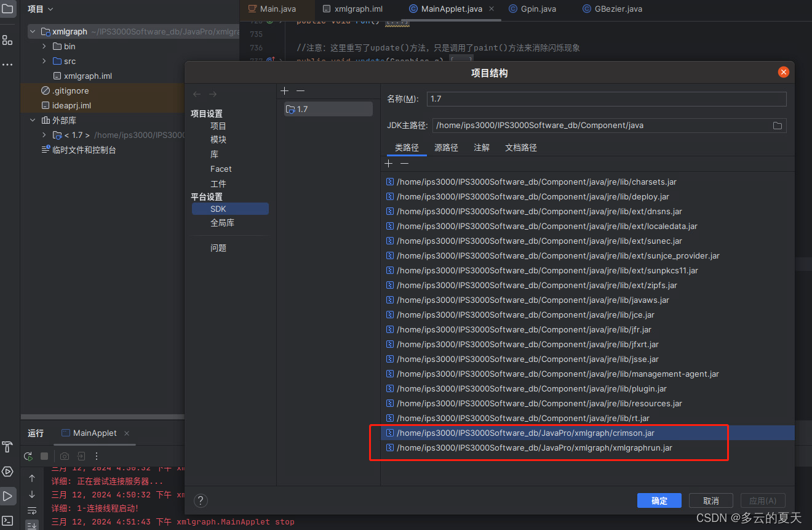
Task: Open run console options with the kebab menu icon
Action: point(97,456)
